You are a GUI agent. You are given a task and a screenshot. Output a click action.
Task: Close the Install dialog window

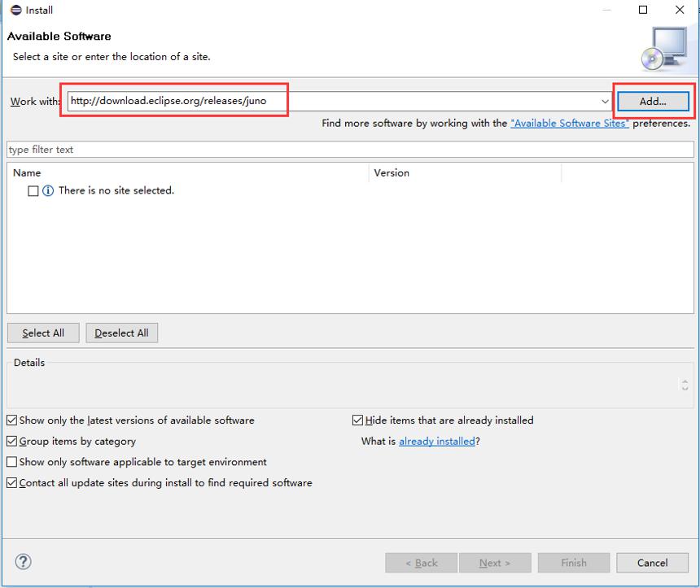pyautogui.click(x=680, y=10)
